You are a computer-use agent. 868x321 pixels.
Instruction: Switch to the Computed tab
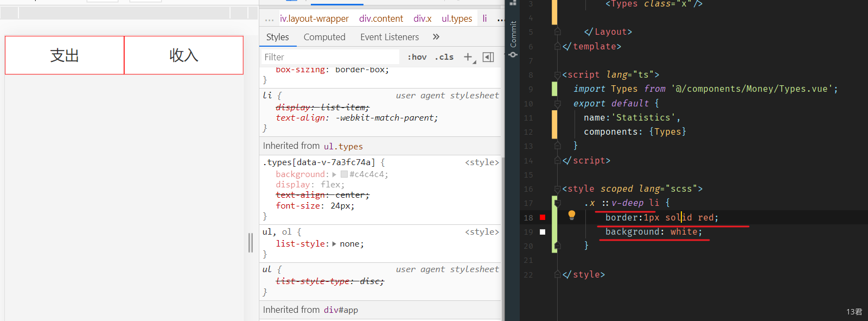tap(324, 37)
